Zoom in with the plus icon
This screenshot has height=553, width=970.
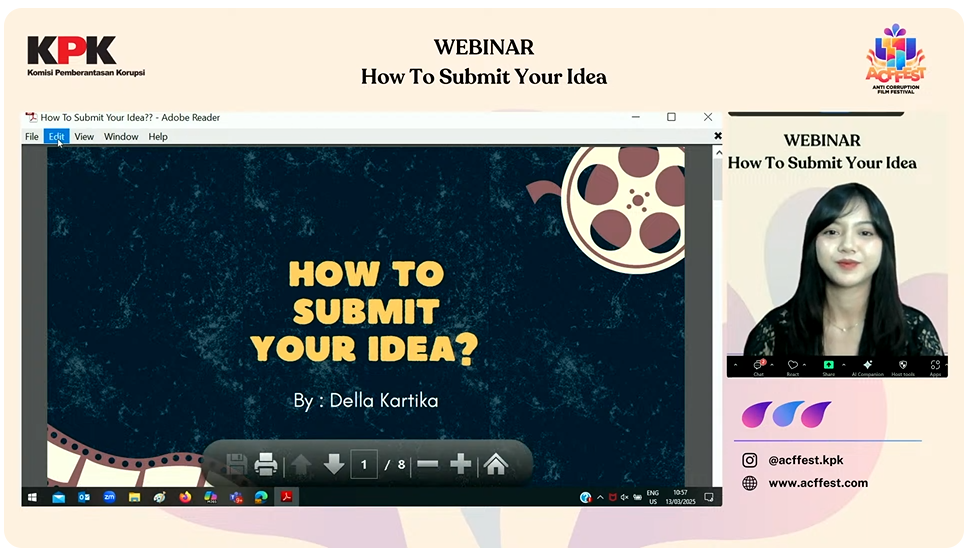pyautogui.click(x=460, y=464)
